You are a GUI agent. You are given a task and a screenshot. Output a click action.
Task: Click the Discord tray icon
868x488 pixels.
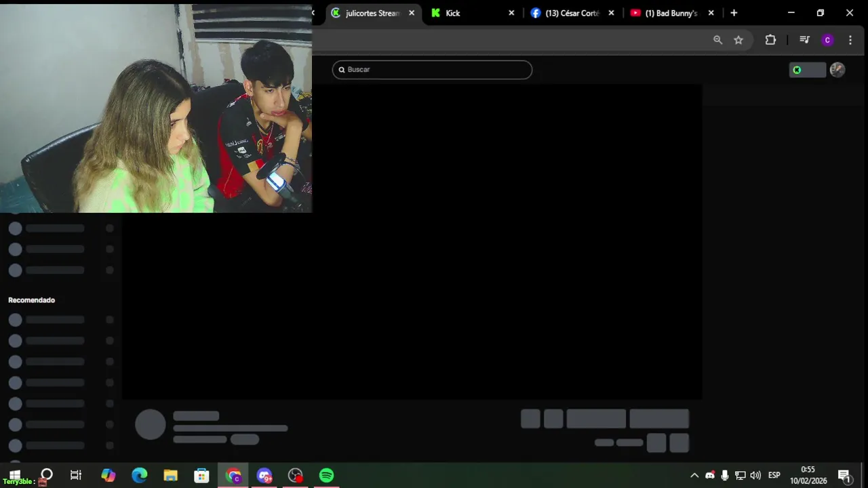(709, 475)
